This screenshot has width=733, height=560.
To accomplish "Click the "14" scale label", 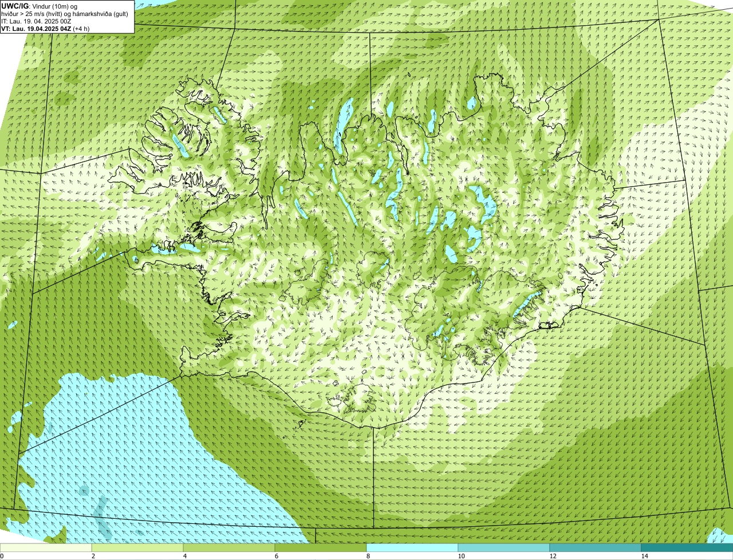I will [644, 556].
